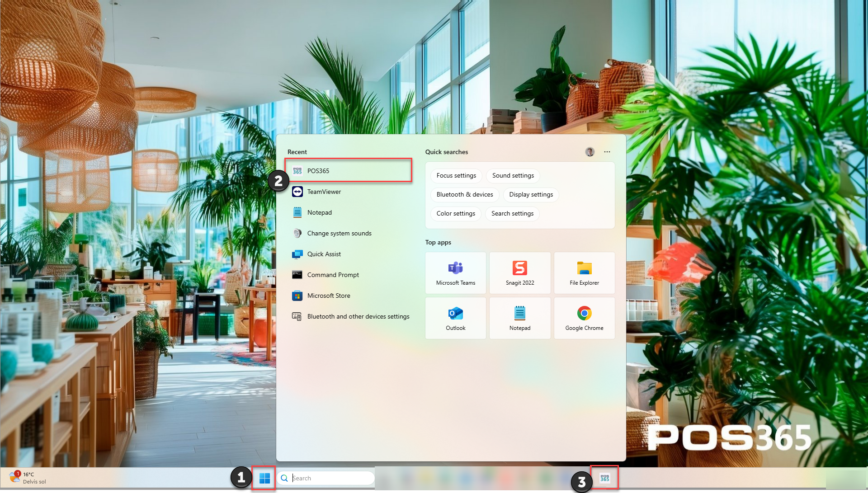Select Color settings quick search

click(x=456, y=213)
